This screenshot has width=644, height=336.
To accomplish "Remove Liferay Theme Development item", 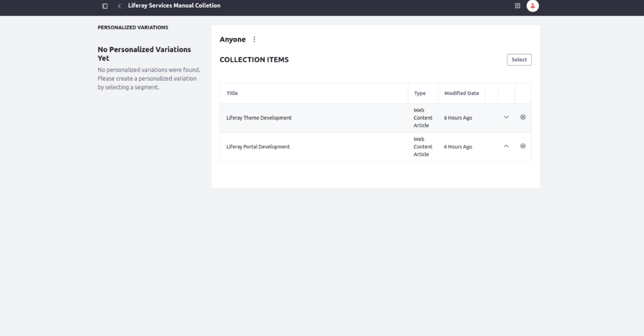I will (523, 117).
